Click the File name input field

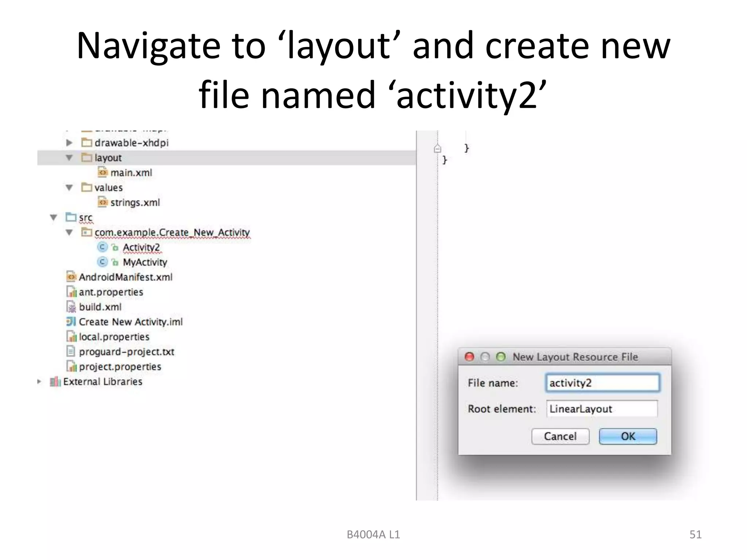click(603, 383)
